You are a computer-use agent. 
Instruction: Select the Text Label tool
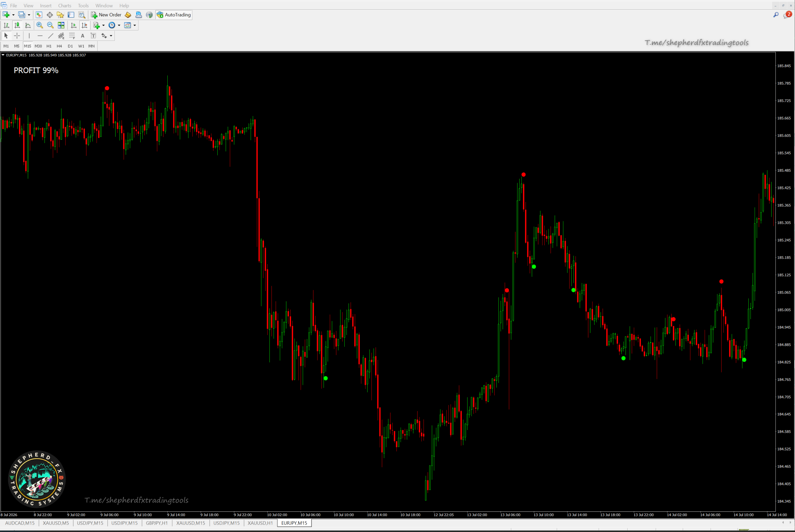point(93,36)
